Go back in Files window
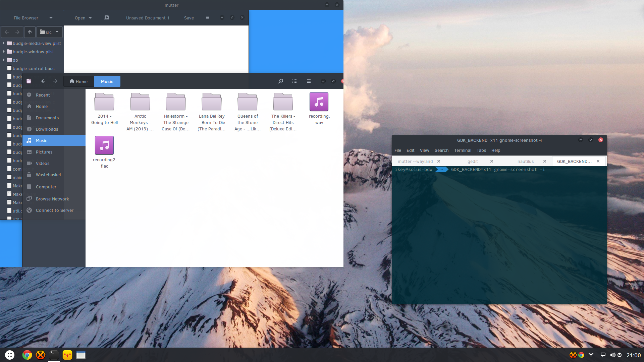 click(43, 81)
